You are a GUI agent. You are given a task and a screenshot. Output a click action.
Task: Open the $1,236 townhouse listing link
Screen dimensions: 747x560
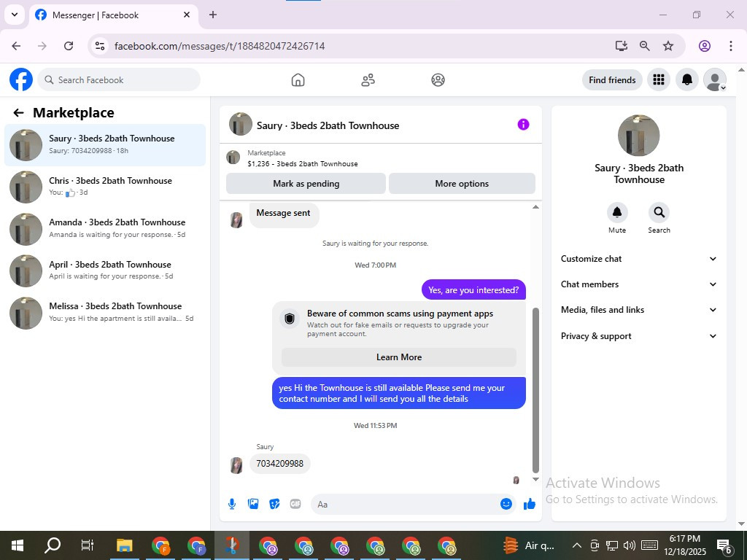click(x=303, y=164)
